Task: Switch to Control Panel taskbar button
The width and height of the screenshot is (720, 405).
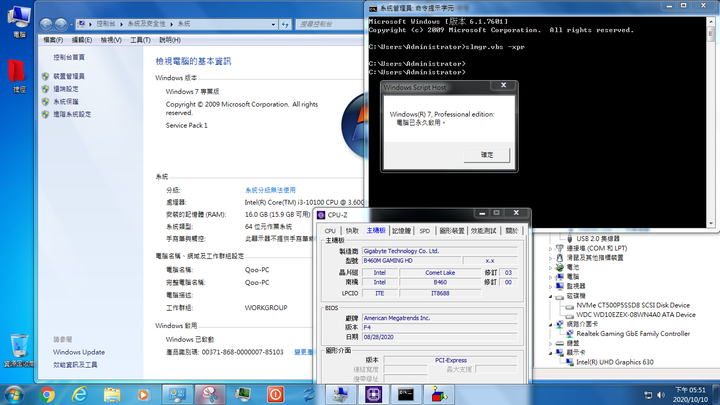Action: click(x=177, y=394)
